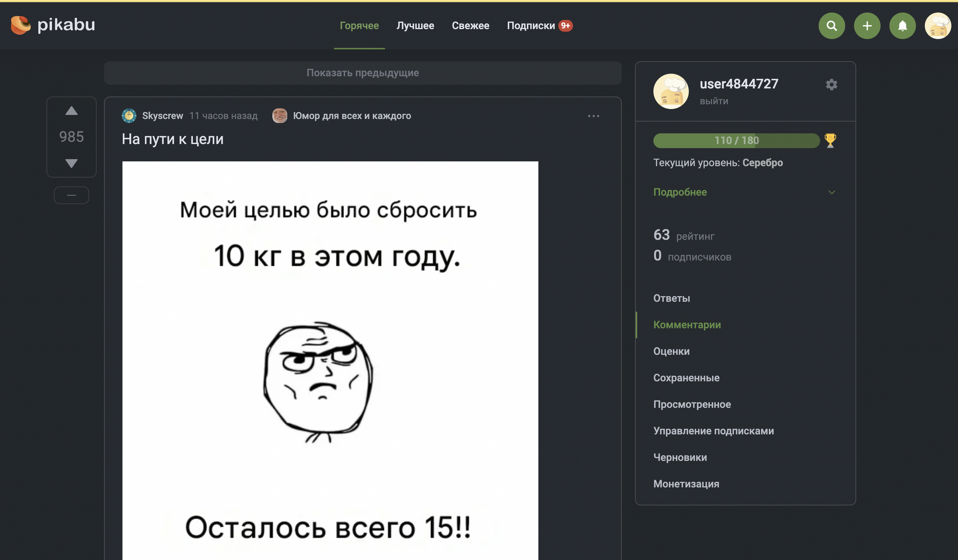The height and width of the screenshot is (560, 958).
Task: Expand the Подробнее level details
Action: click(x=680, y=192)
